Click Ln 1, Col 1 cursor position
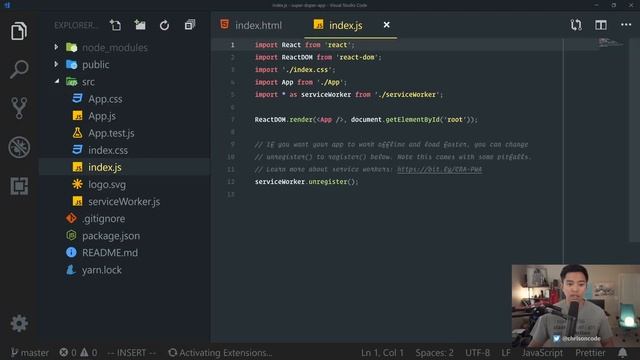 coord(382,352)
